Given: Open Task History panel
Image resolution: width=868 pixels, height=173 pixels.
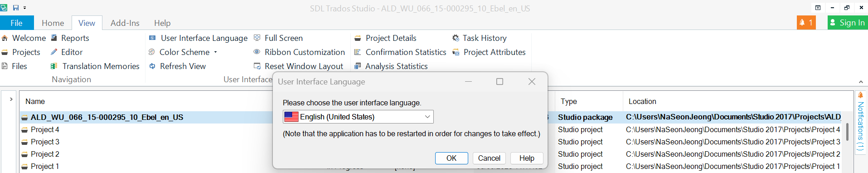Looking at the screenshot, I should coord(480,38).
